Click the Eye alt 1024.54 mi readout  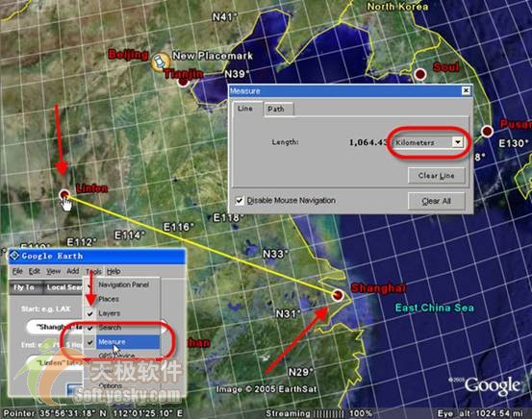point(480,413)
